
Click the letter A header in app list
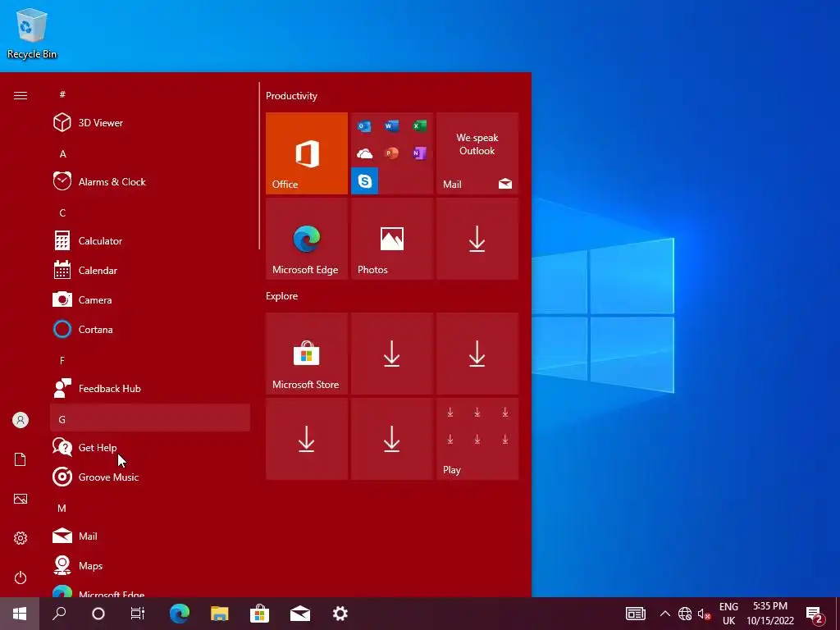pos(150,153)
